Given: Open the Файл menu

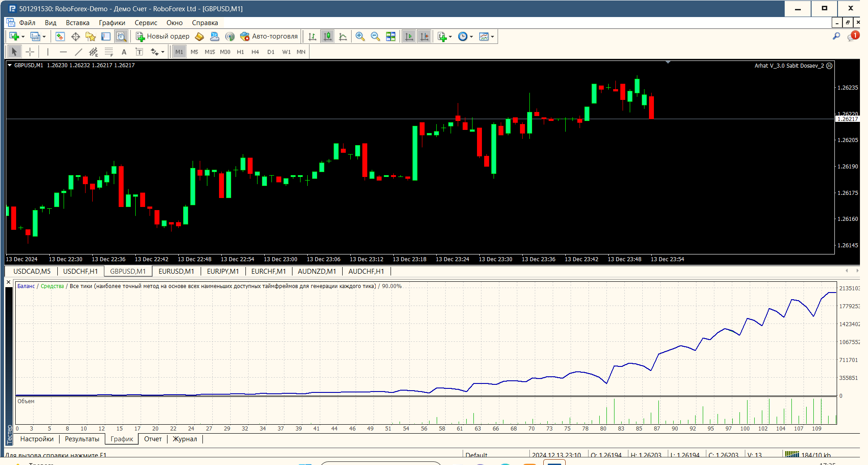Looking at the screenshot, I should coord(27,23).
